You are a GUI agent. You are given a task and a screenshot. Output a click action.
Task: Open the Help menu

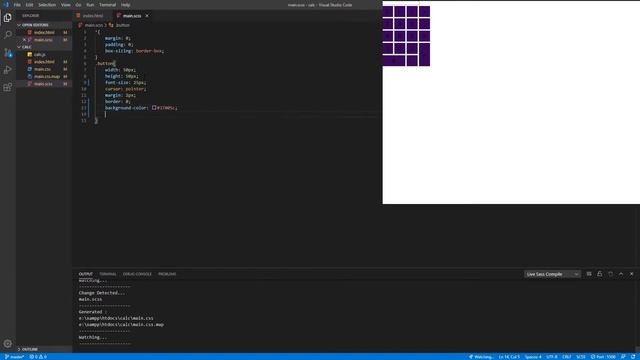(x=125, y=5)
